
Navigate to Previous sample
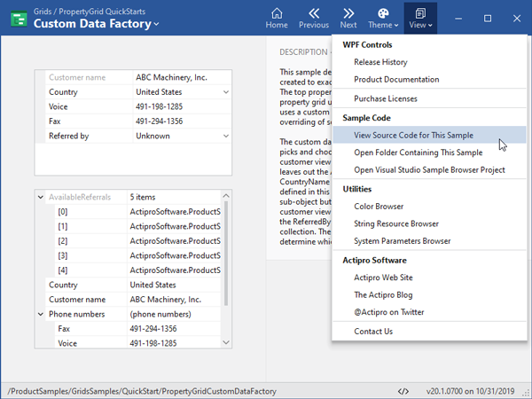click(314, 19)
